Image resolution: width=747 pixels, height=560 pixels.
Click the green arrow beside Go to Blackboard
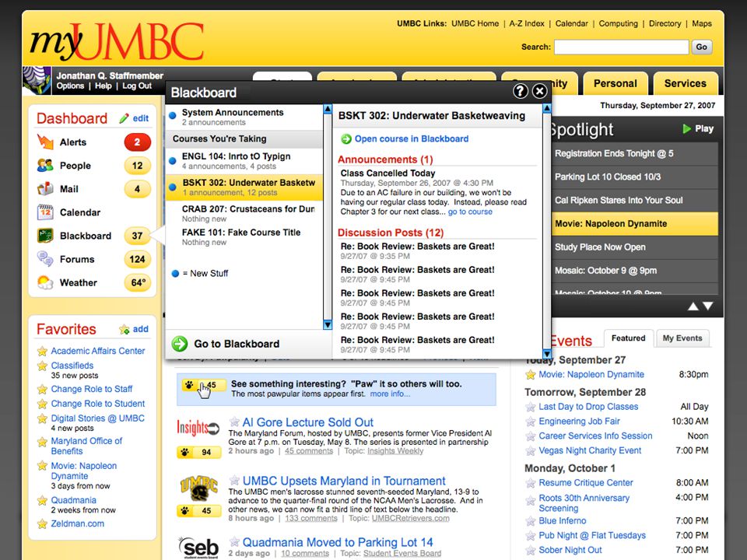point(180,343)
